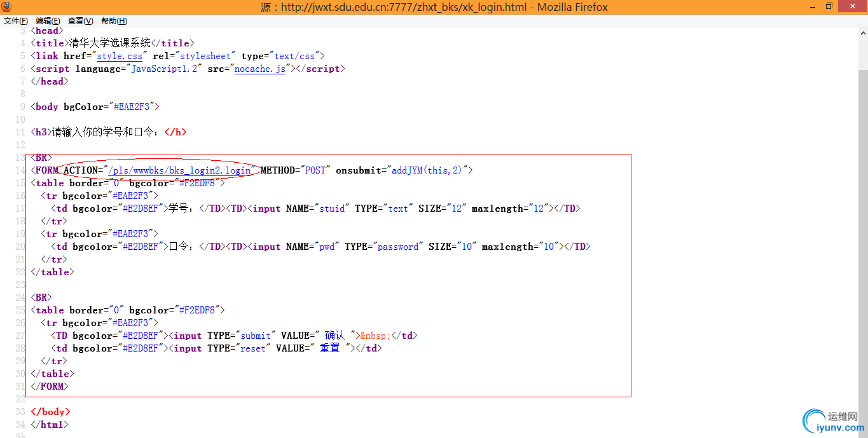
Task: Click the VALUE text 确认
Action: [x=334, y=336]
